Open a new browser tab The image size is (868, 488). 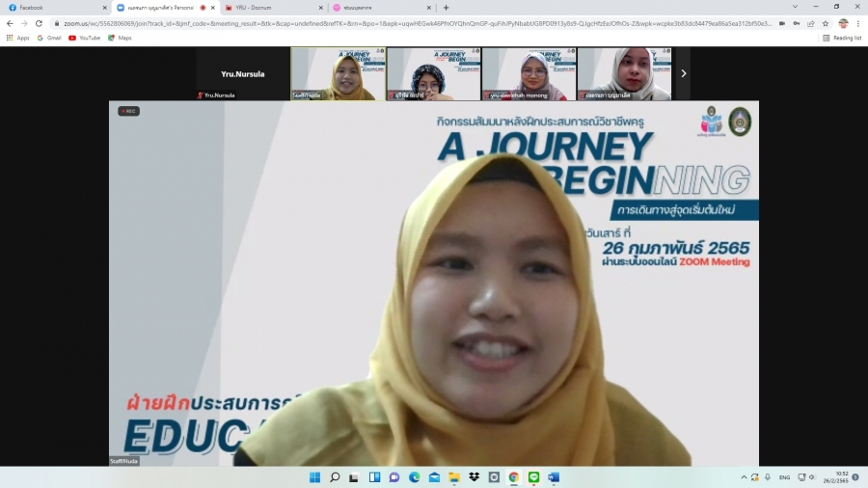(x=446, y=8)
